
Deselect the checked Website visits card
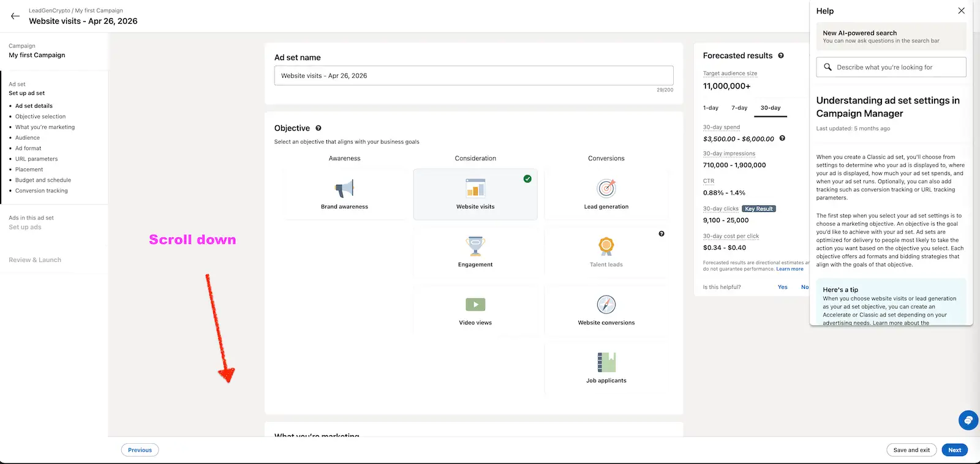point(475,194)
